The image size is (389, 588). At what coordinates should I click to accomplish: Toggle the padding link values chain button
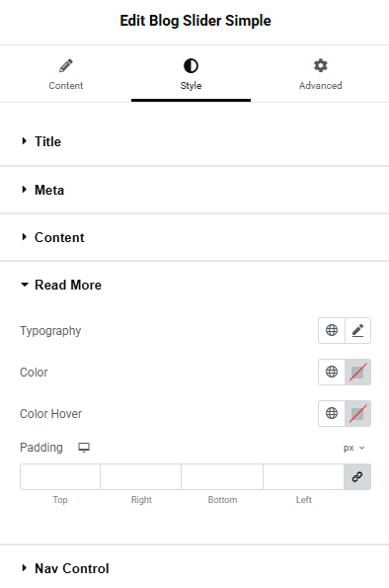357,476
